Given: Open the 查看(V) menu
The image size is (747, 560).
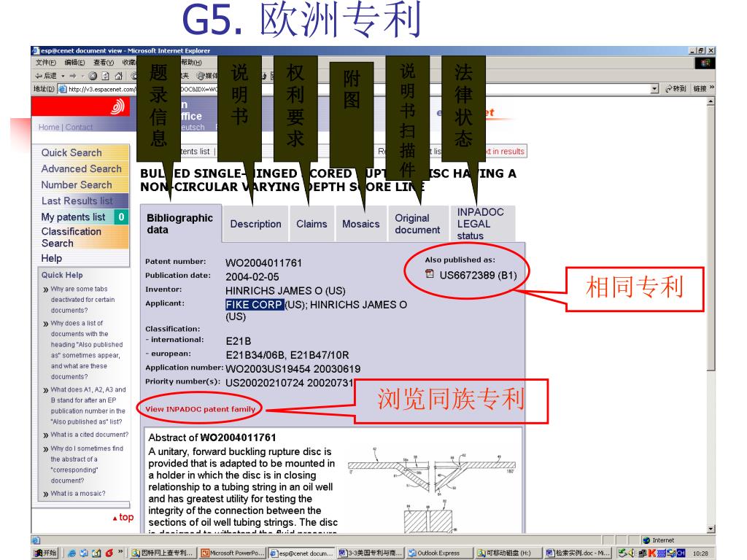Looking at the screenshot, I should [x=104, y=63].
